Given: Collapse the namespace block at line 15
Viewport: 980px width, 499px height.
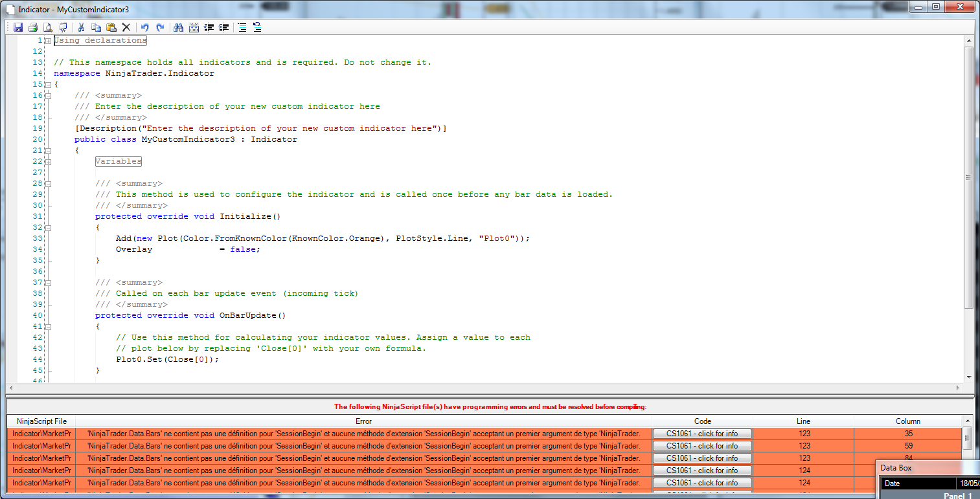Looking at the screenshot, I should tap(49, 85).
